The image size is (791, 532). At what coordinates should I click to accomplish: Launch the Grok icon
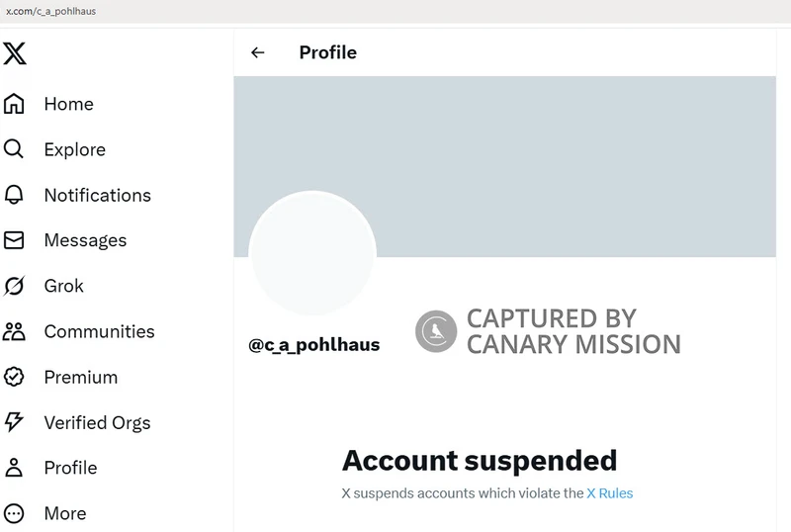pos(14,286)
